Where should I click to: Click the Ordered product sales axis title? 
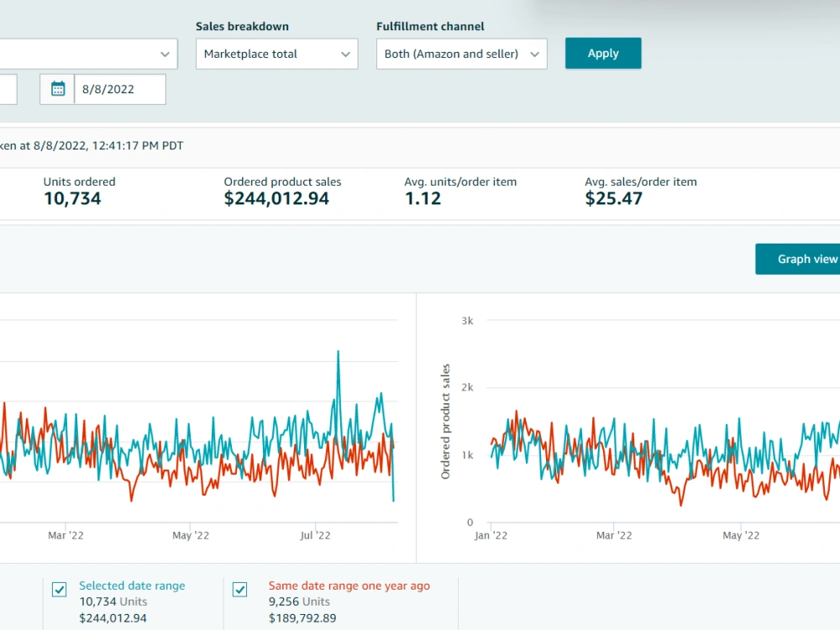pyautogui.click(x=445, y=421)
